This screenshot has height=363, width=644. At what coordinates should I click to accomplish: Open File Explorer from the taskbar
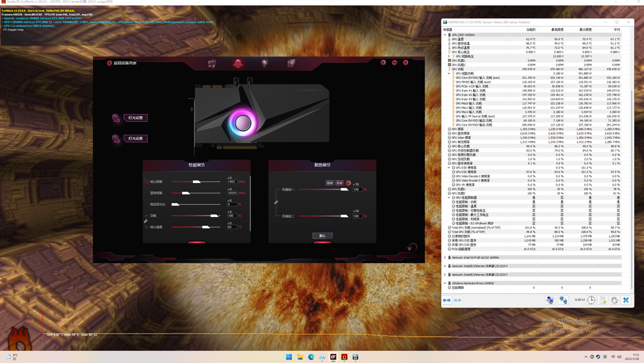pos(300,357)
